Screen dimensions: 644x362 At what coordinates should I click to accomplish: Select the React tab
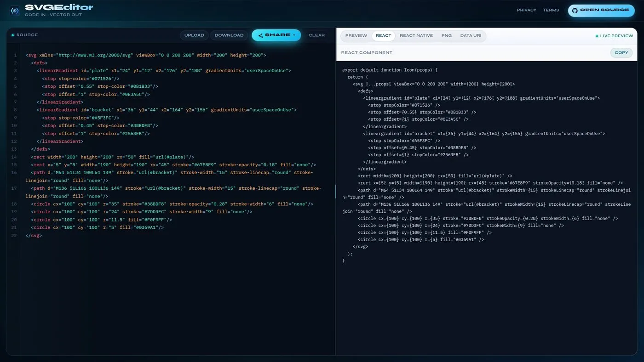383,36
